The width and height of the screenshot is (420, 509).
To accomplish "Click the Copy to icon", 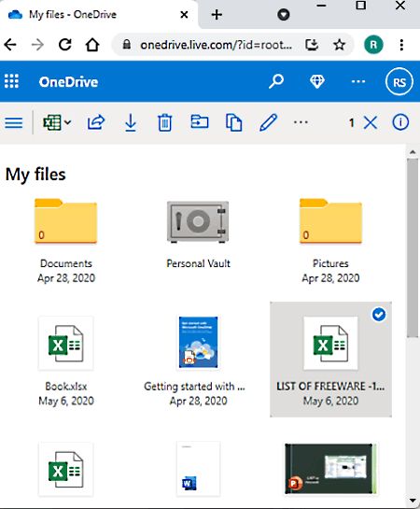I will (234, 122).
